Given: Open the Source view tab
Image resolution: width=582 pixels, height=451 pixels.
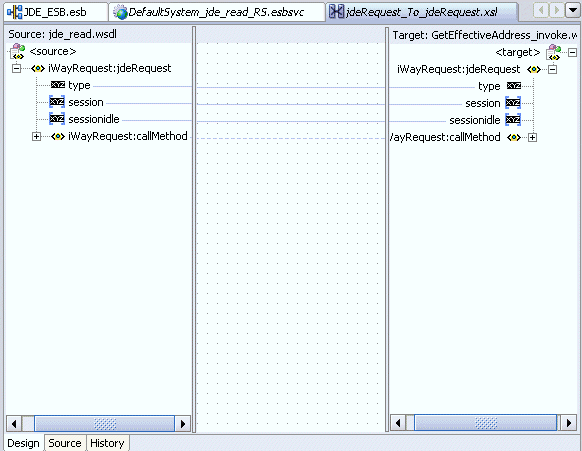Looking at the screenshot, I should pyautogui.click(x=65, y=443).
